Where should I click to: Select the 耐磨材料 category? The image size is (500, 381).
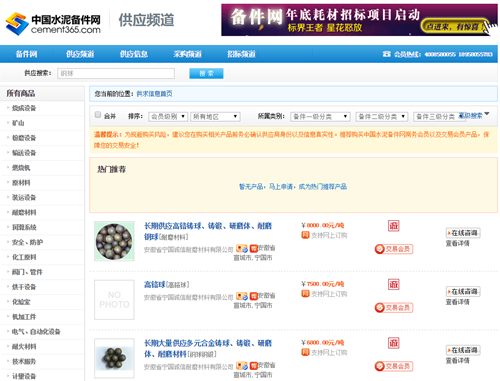coord(24,212)
